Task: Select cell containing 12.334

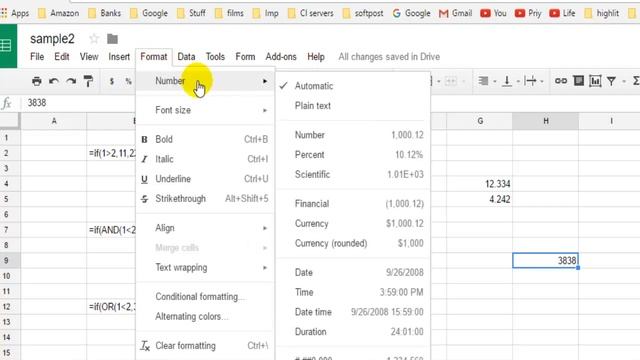Action: 480,184
